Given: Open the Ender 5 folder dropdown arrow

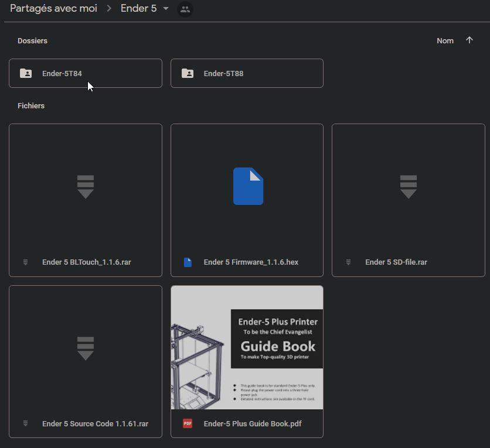Looking at the screenshot, I should (166, 8).
